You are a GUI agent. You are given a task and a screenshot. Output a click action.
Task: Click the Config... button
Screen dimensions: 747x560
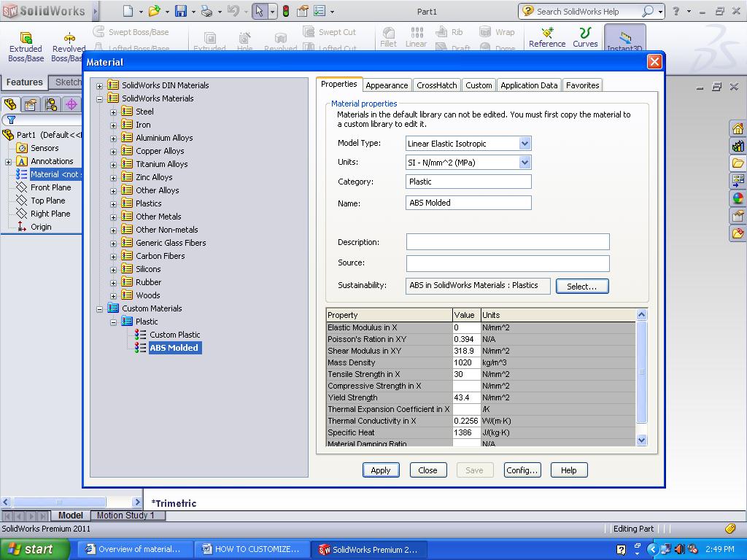(522, 470)
